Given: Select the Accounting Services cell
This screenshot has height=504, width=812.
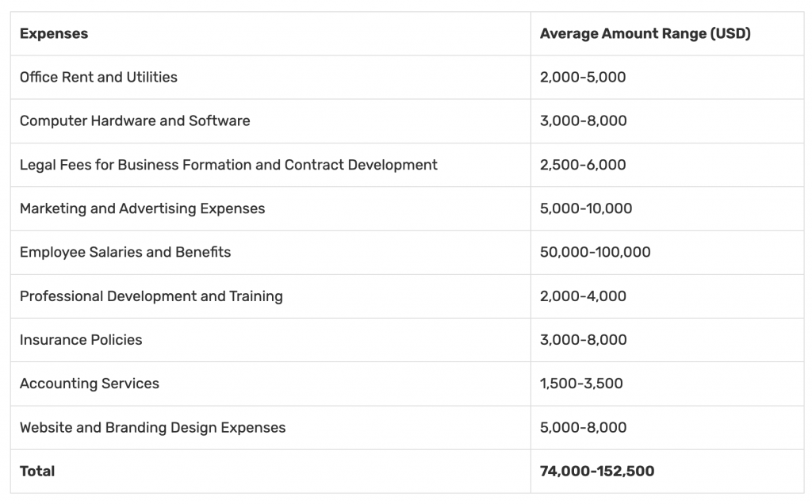Looking at the screenshot, I should [x=90, y=384].
